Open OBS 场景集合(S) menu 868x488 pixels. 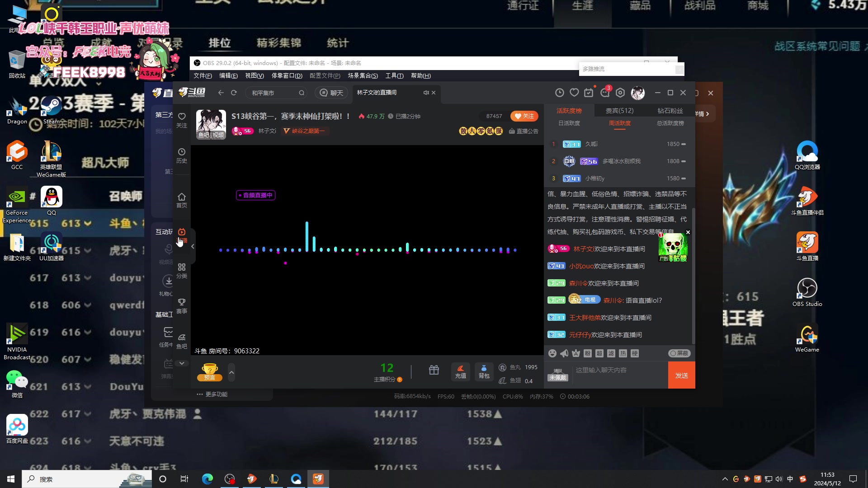[x=363, y=75]
